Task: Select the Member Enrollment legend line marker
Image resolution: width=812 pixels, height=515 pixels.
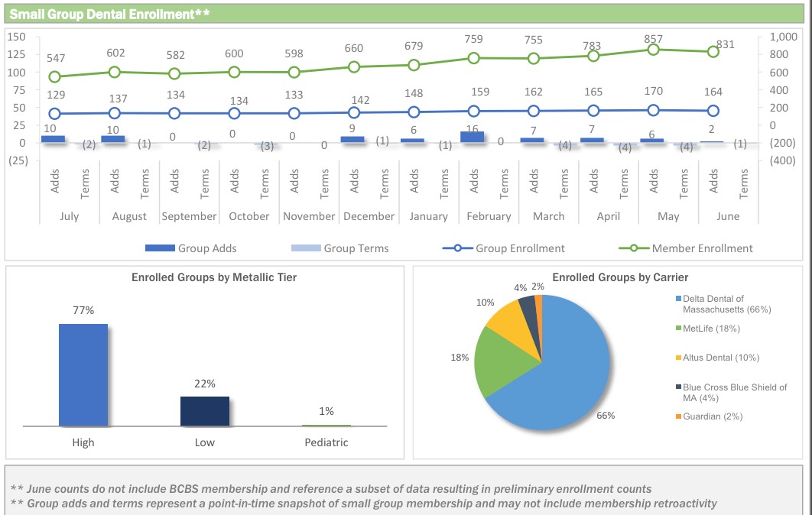Action: point(633,248)
